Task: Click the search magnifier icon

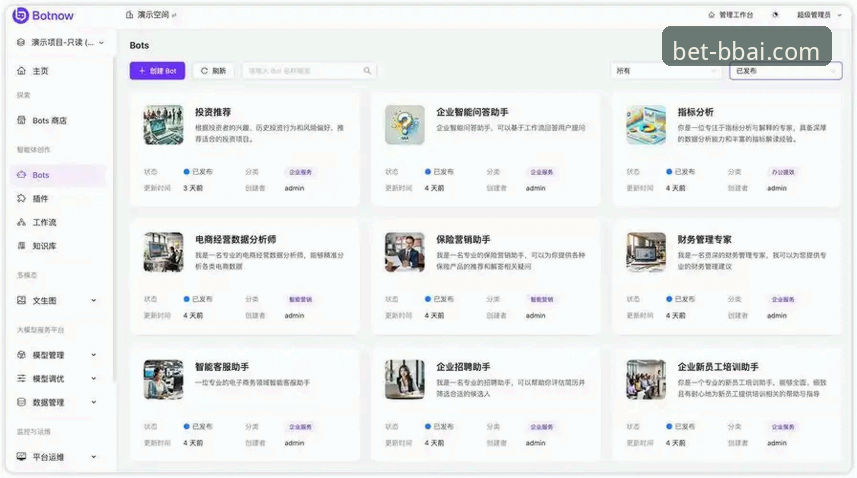Action: click(x=367, y=70)
